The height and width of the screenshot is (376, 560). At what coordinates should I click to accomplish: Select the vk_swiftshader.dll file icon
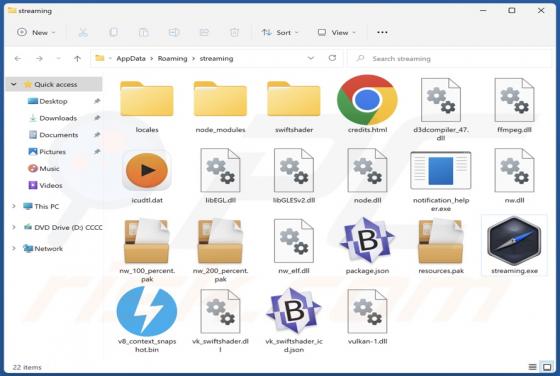tap(220, 311)
